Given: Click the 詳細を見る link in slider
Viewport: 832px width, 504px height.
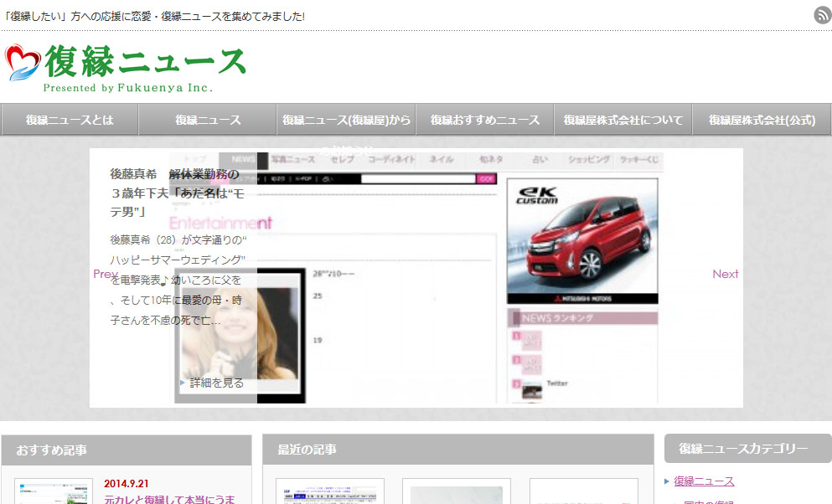Looking at the screenshot, I should [216, 383].
